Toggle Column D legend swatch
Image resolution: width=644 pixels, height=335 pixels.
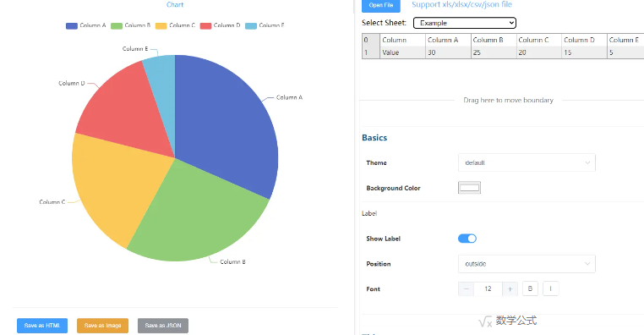pyautogui.click(x=205, y=26)
